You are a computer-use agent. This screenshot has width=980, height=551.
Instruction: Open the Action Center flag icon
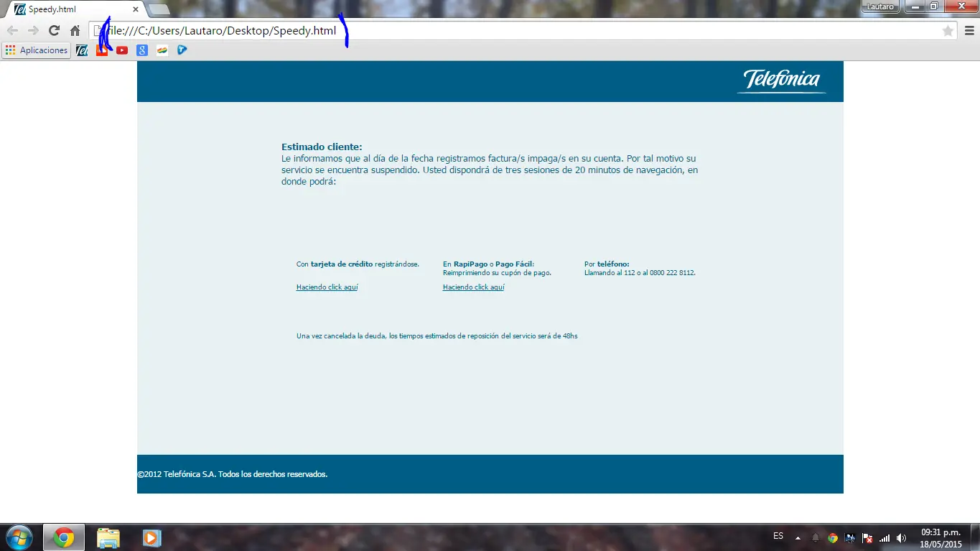(x=867, y=537)
